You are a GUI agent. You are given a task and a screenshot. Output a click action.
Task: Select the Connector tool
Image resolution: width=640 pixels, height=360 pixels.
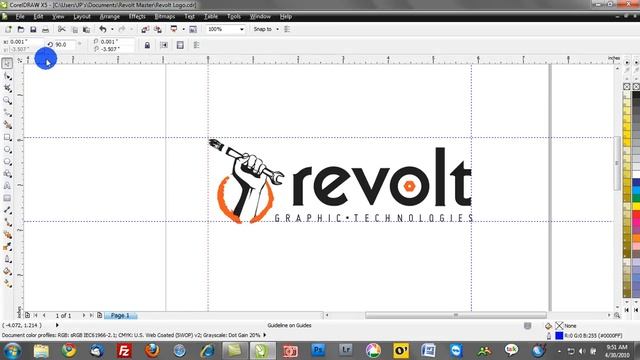[7, 222]
